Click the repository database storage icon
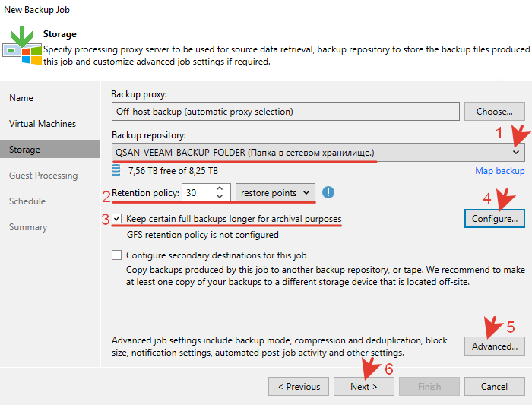Viewport: 532px width, 405px height. (116, 170)
